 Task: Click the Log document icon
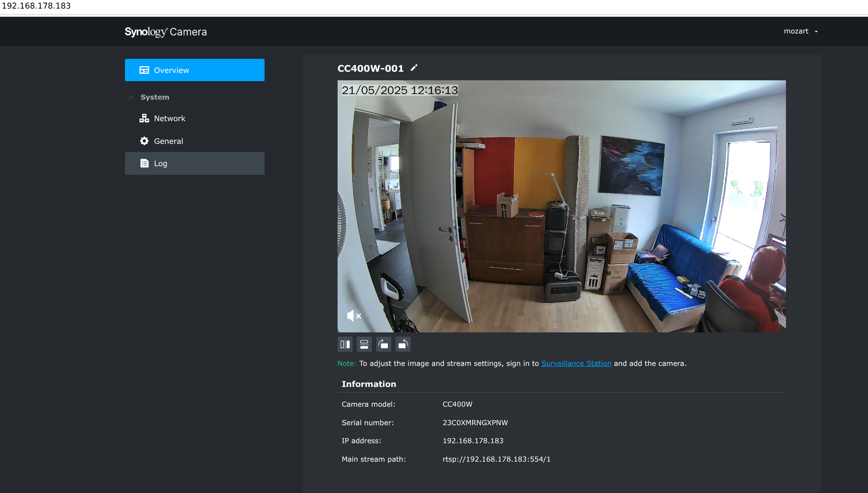click(x=144, y=163)
